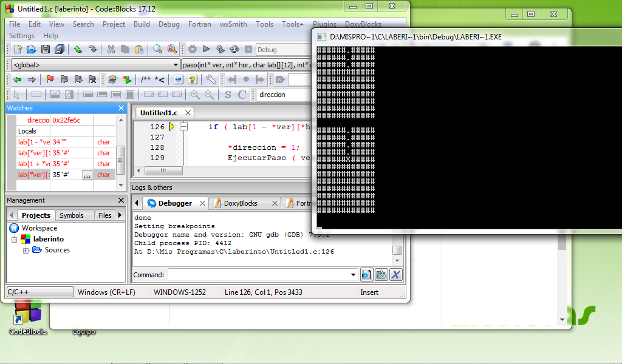This screenshot has width=622, height=364.
Task: Clear all bookmarks flag icon
Action: [x=92, y=79]
